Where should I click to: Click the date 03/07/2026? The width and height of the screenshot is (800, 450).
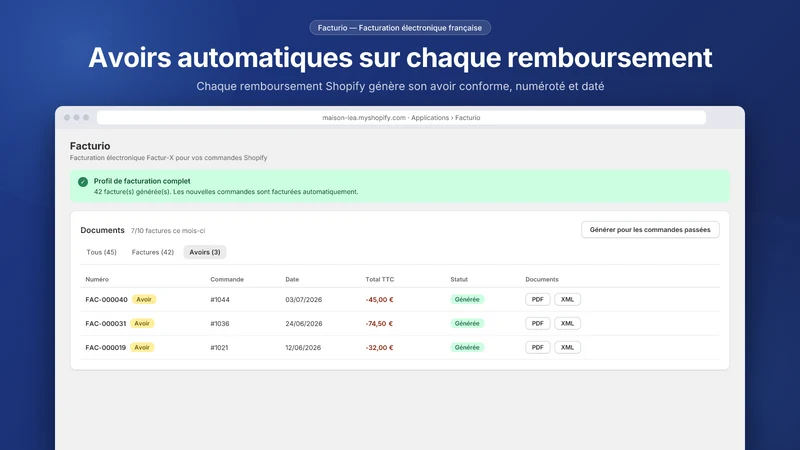304,299
